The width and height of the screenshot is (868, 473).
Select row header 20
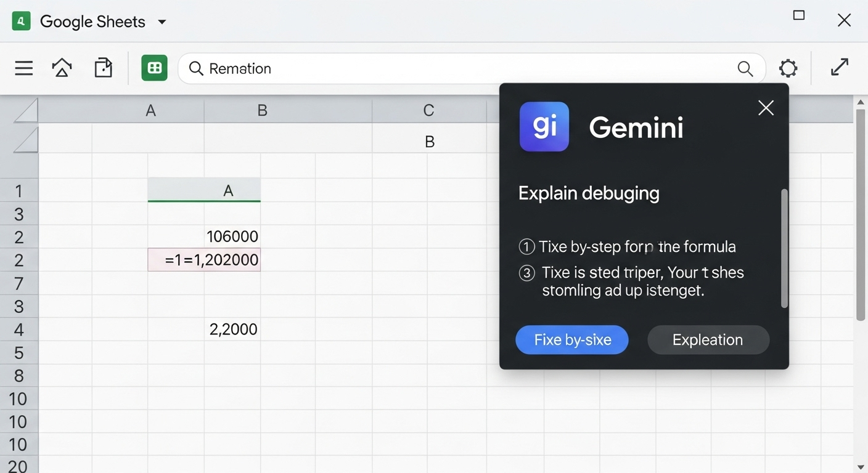(x=18, y=466)
